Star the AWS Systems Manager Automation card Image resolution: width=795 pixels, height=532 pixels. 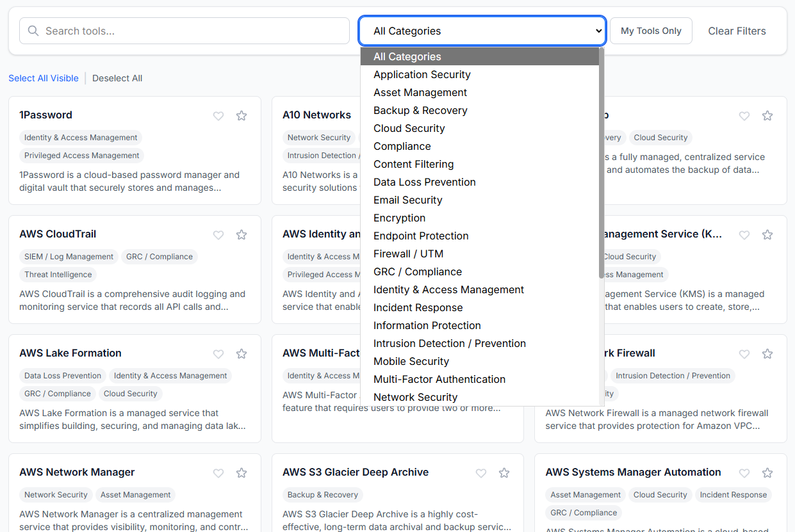tap(767, 473)
